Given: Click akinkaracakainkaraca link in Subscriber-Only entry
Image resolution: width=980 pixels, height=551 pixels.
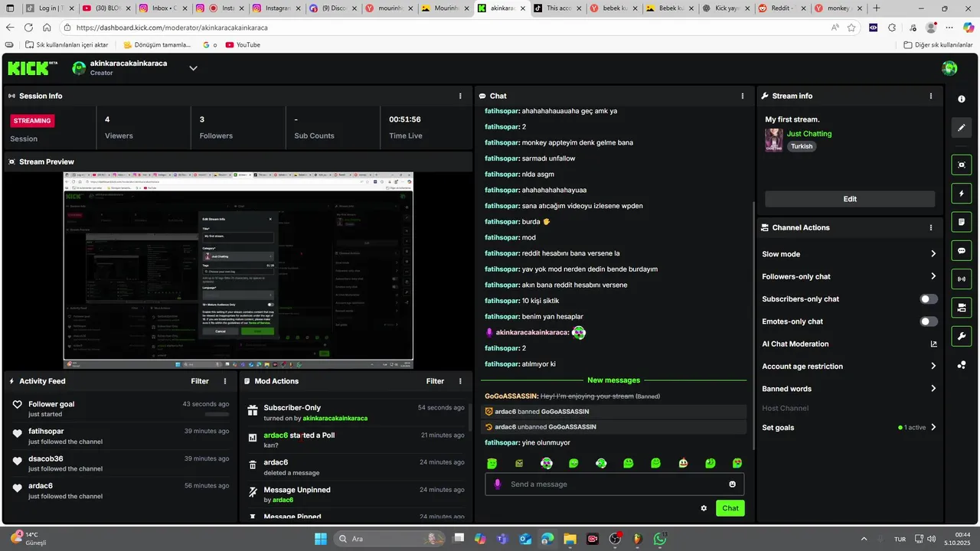Looking at the screenshot, I should point(335,419).
